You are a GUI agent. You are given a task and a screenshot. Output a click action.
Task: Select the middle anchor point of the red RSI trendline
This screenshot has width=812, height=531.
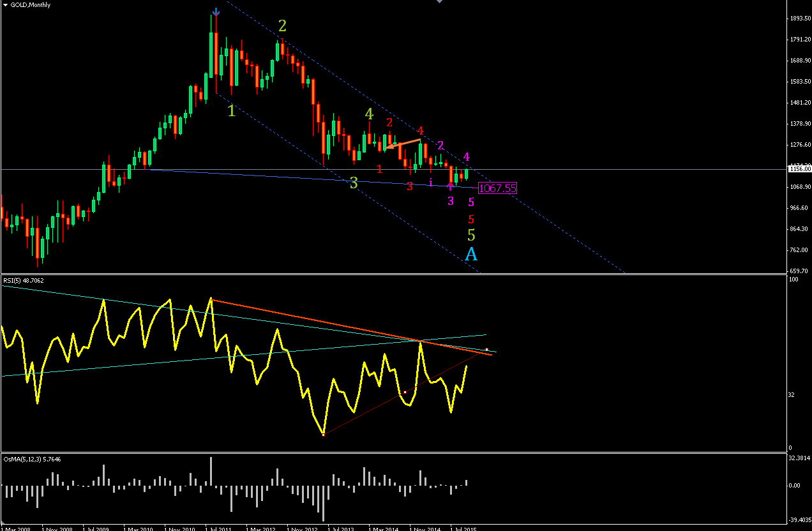point(405,392)
